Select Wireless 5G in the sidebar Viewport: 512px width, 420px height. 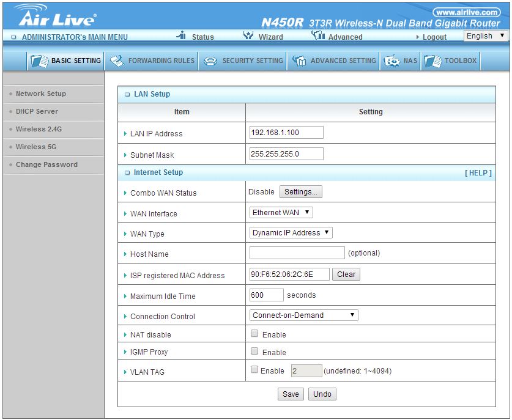38,147
